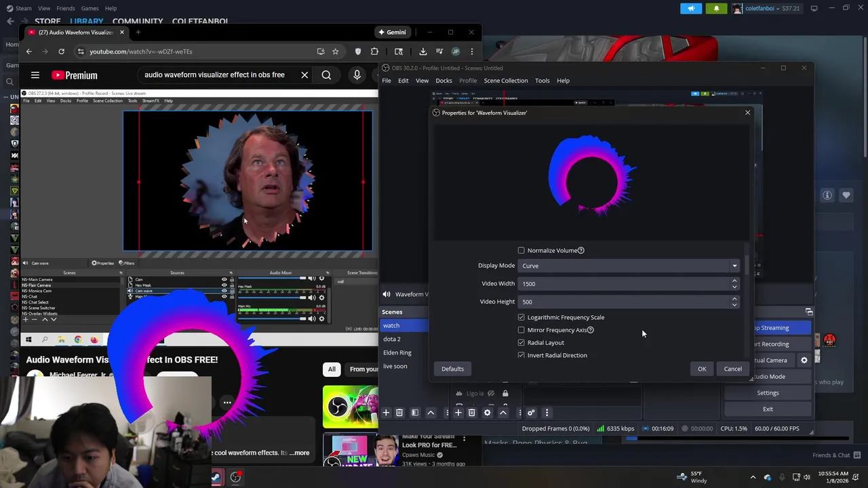Enable Mirror Frequency Axis checkbox
Viewport: 868px width, 488px height.
tap(521, 330)
